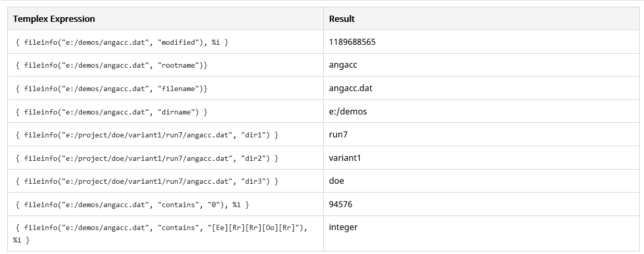
Task: Click the result value 1189688565
Action: tap(352, 42)
